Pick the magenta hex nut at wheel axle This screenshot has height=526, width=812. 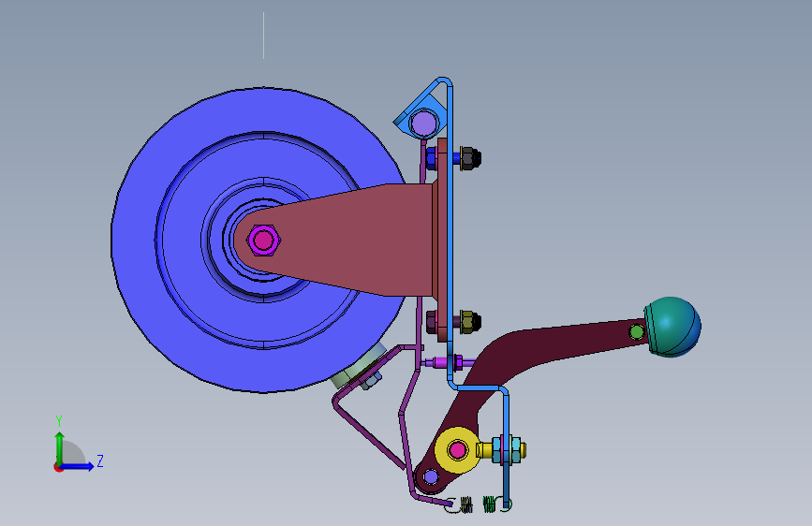[x=263, y=241]
